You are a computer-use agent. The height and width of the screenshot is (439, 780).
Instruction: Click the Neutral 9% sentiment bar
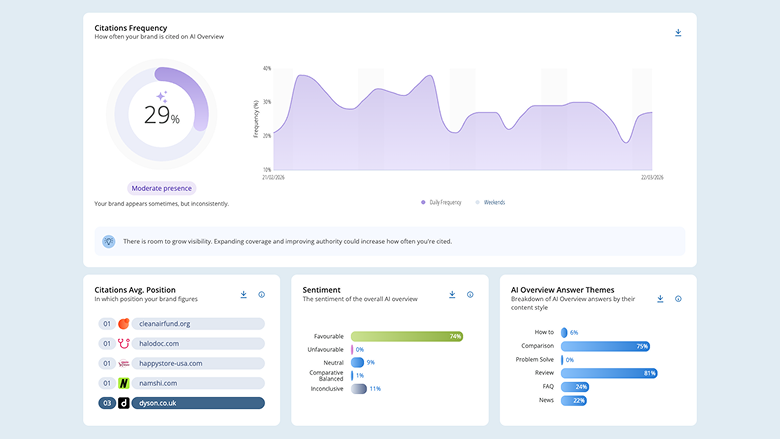pos(357,362)
